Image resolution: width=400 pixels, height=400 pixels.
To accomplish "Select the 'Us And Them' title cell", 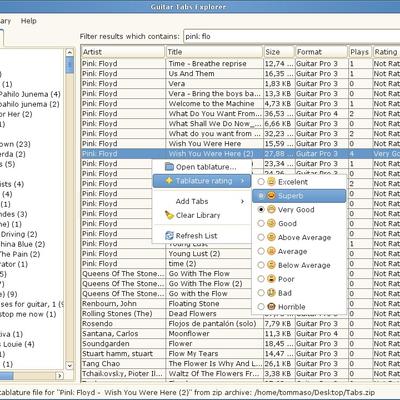I will [x=214, y=74].
